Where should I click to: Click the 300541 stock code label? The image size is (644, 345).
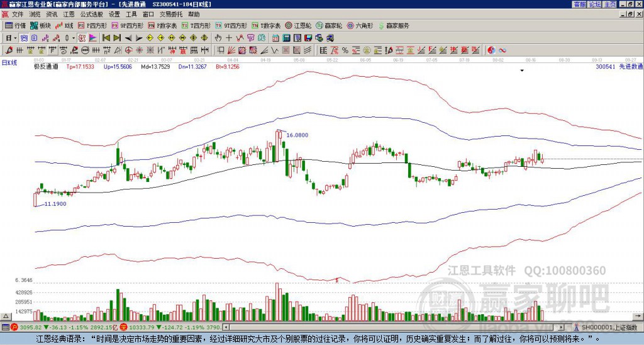point(606,66)
